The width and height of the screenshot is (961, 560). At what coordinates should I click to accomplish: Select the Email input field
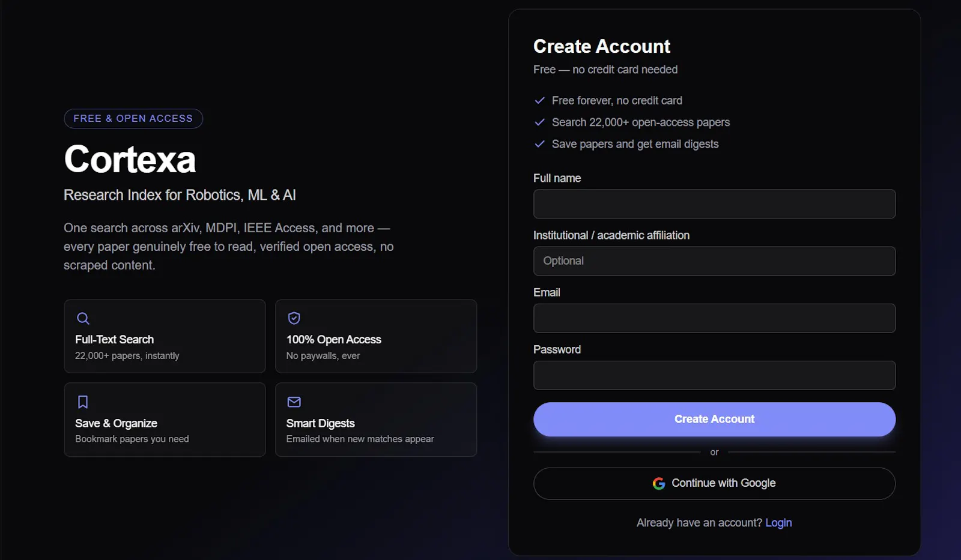click(714, 318)
